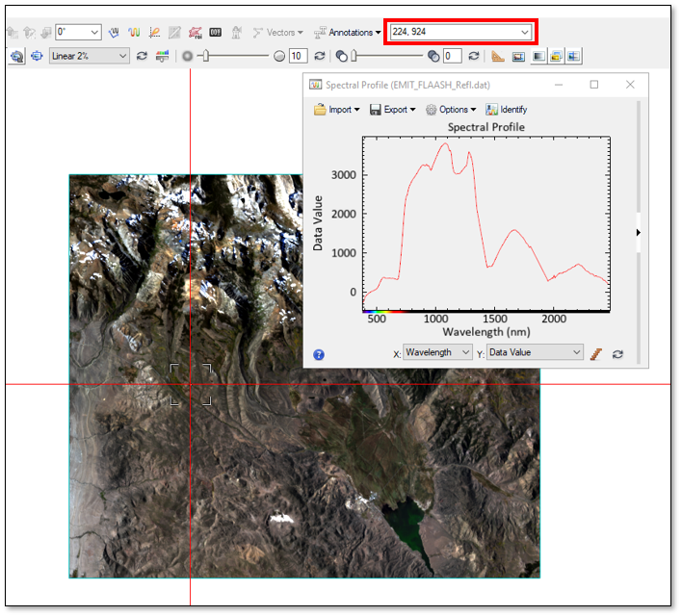
Task: Toggle the view blend icon
Action: coord(538,56)
